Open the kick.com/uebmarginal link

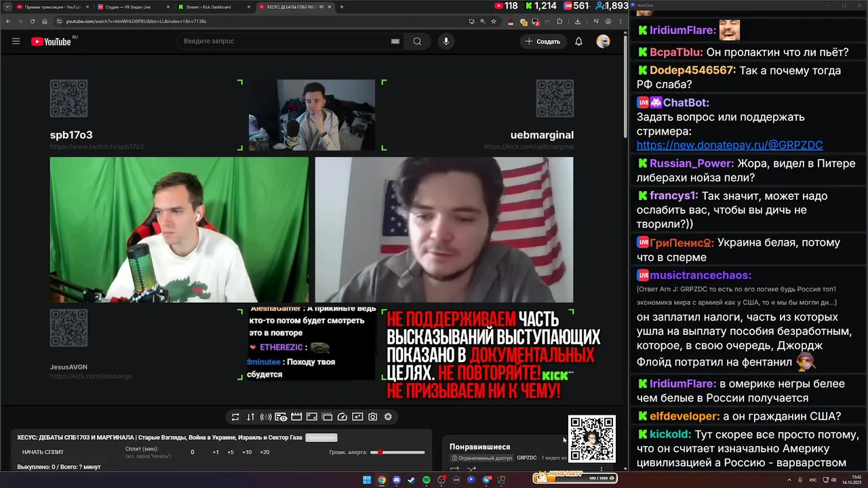pyautogui.click(x=529, y=146)
